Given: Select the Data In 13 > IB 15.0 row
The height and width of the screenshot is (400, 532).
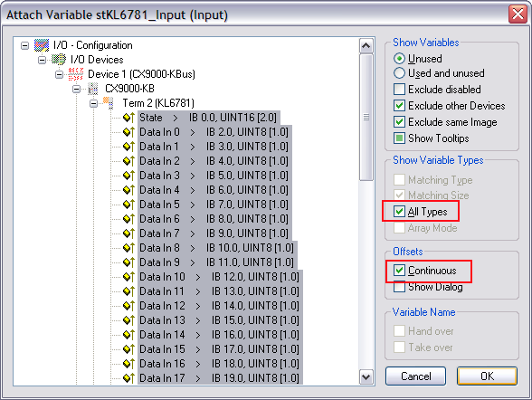Looking at the screenshot, I should tap(220, 320).
